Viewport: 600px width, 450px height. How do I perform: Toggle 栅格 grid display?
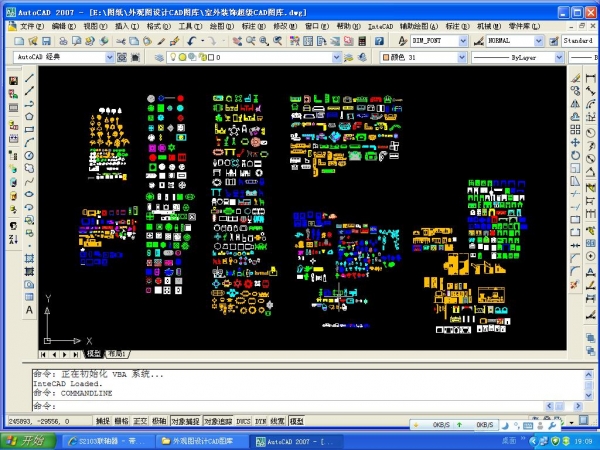pyautogui.click(x=121, y=421)
